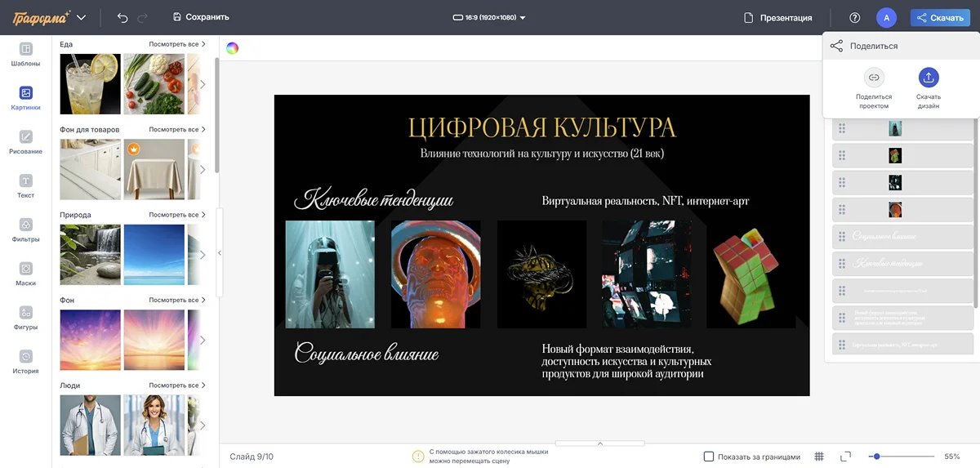Click the Презентация button
The width and height of the screenshot is (980, 468).
point(777,17)
